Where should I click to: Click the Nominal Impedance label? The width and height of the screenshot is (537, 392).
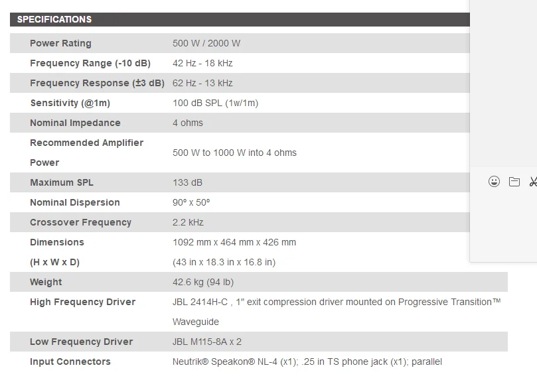click(x=75, y=123)
